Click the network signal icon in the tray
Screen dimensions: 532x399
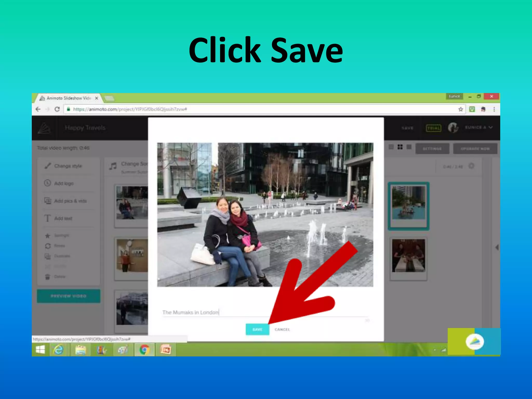443,350
